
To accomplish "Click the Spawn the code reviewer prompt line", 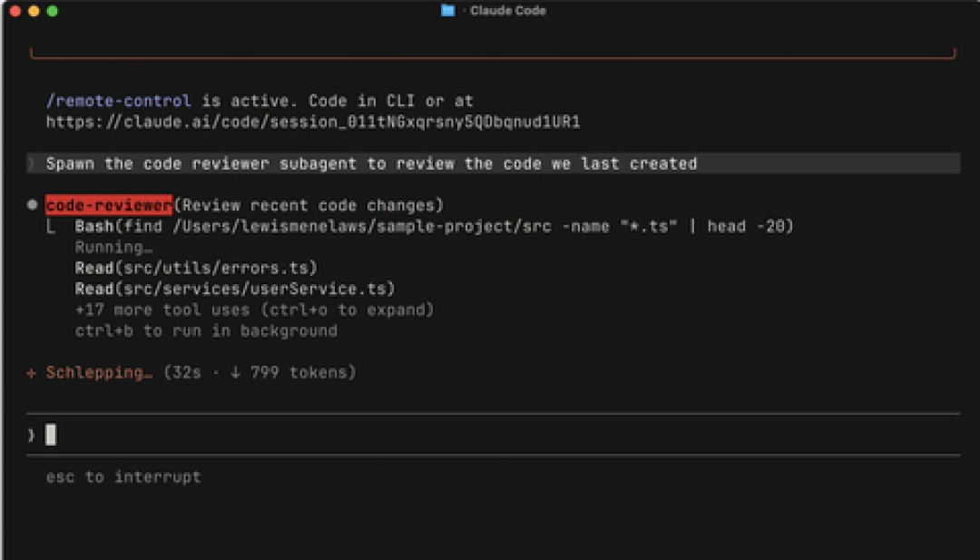I will pos(493,163).
